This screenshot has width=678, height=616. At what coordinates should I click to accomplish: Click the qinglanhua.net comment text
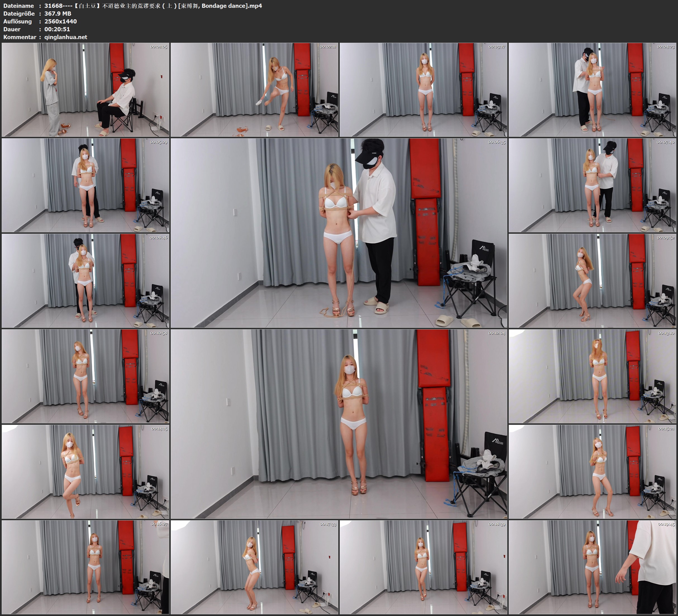66,37
